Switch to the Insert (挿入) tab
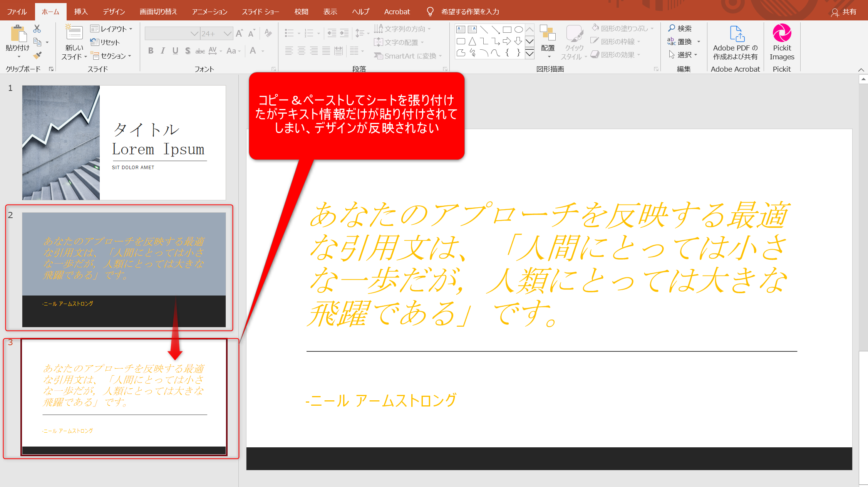 pyautogui.click(x=81, y=12)
